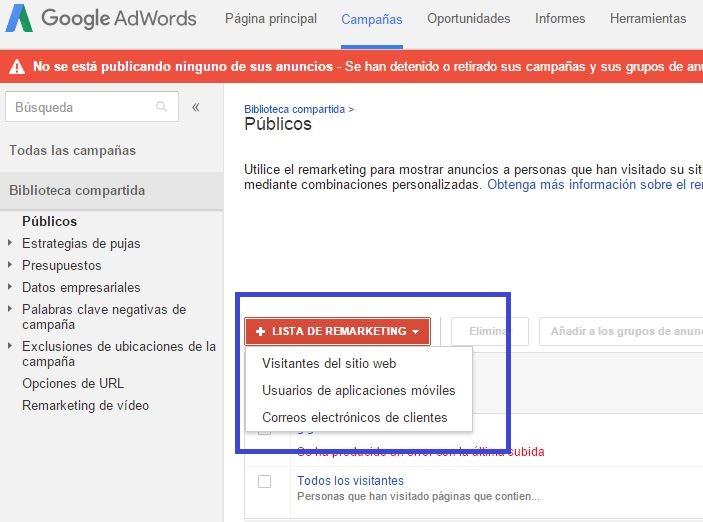Click the disabled Eliminar button
Screen dimensions: 703x522
tap(490, 331)
